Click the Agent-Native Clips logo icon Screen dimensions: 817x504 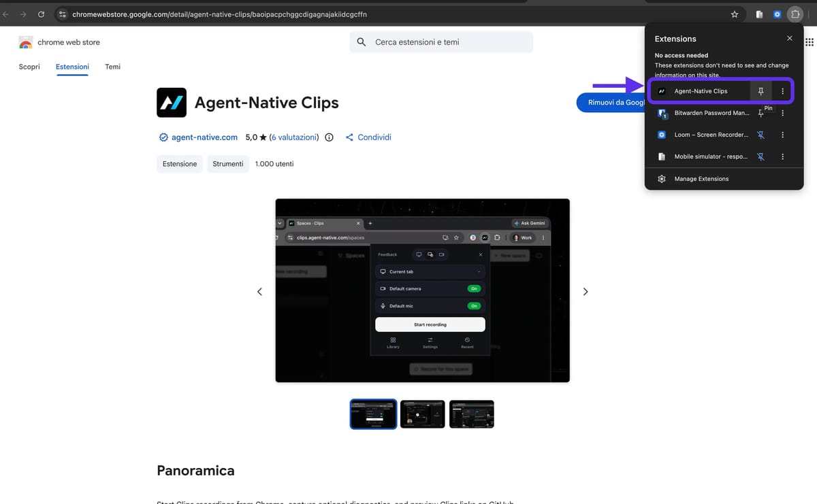(172, 103)
